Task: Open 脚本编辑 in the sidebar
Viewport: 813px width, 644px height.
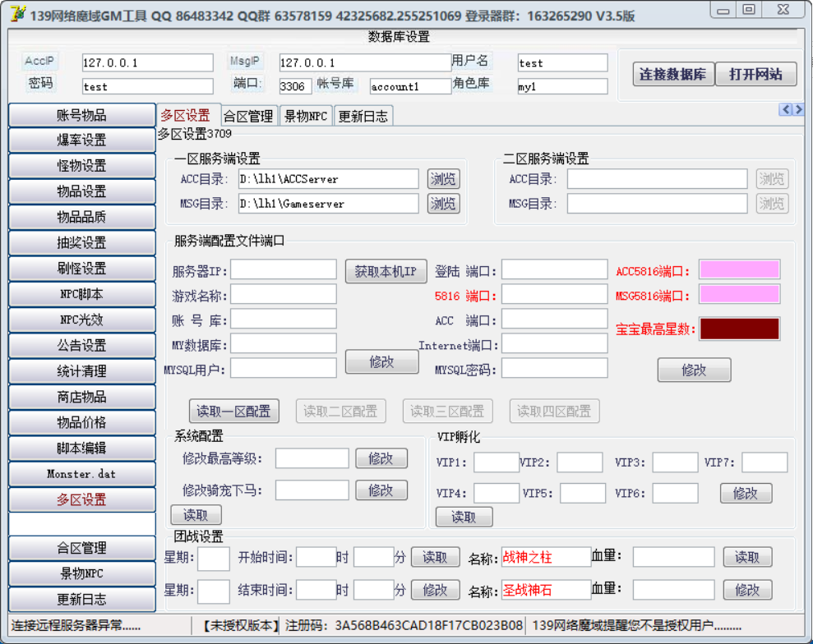Action: coord(82,448)
